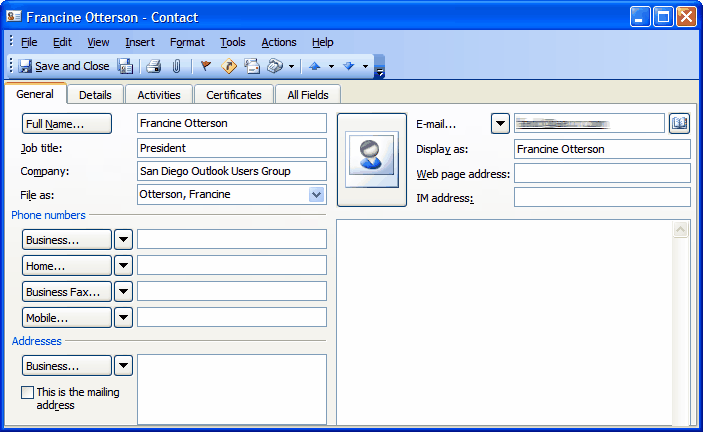The image size is (703, 432).
Task: Click the New Message to Contact icon
Action: tap(252, 66)
